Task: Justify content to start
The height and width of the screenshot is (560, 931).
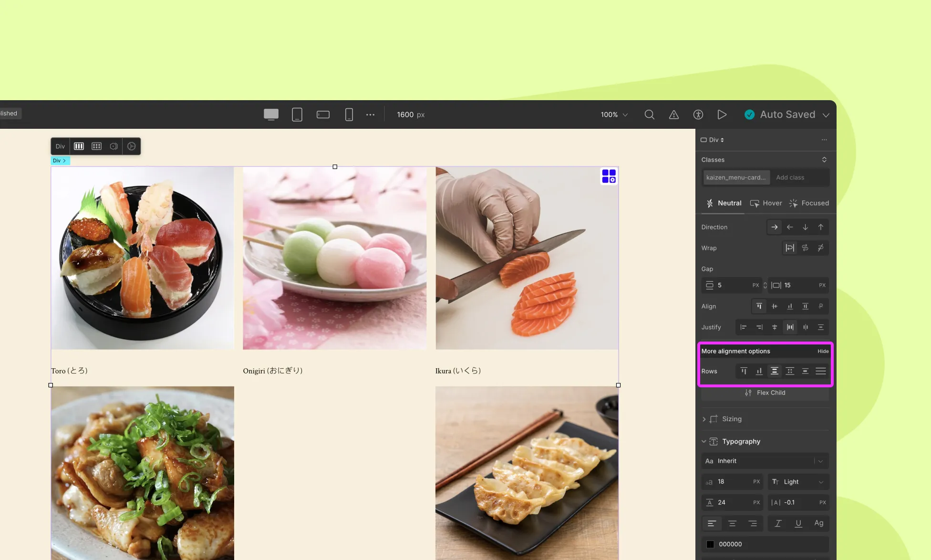Action: pos(744,327)
